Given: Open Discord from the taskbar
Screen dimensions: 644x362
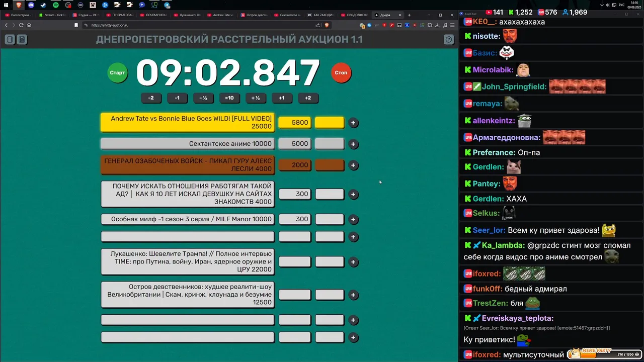Looking at the screenshot, I should pos(31,5).
